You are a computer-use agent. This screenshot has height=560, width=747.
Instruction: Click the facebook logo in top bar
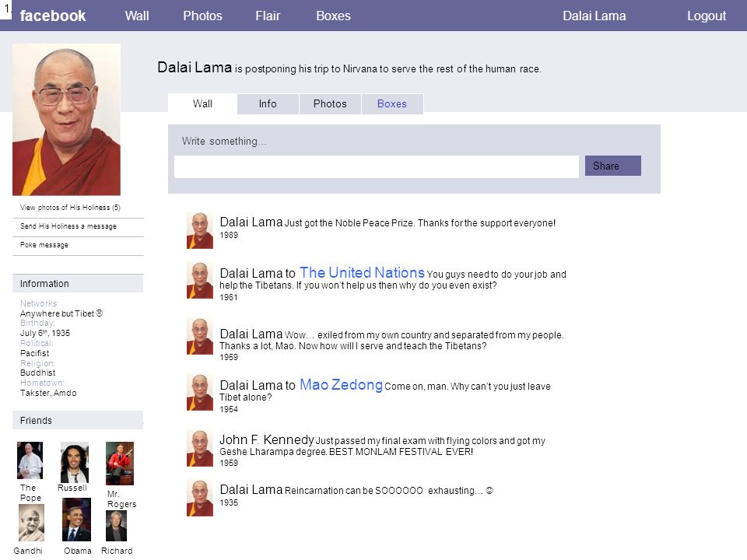[x=52, y=16]
